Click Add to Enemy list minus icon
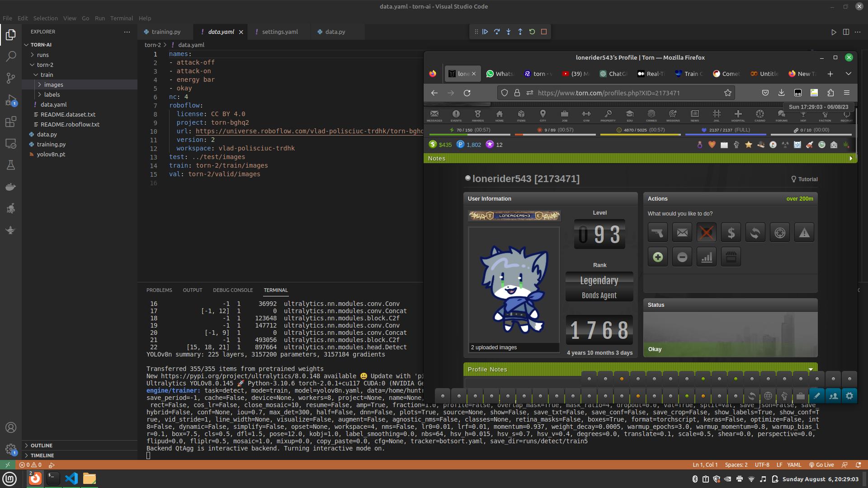This screenshot has height=488, width=868. coord(682,257)
